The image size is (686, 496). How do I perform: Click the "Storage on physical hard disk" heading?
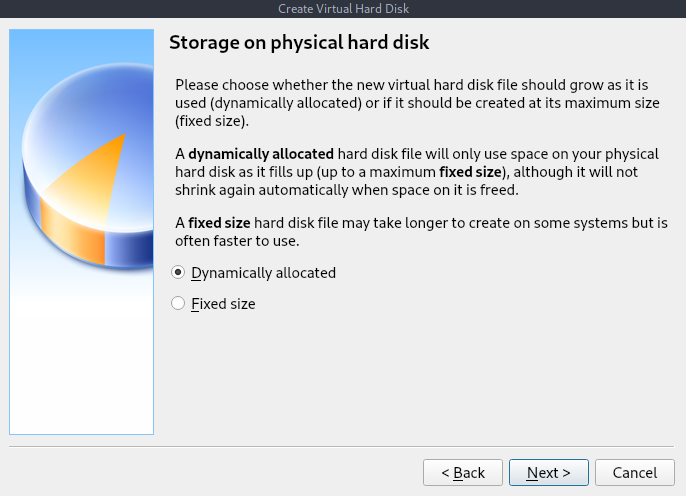[299, 43]
